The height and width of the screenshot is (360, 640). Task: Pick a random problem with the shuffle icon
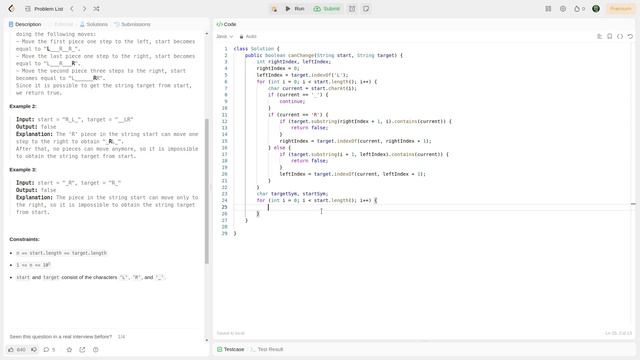(96, 9)
